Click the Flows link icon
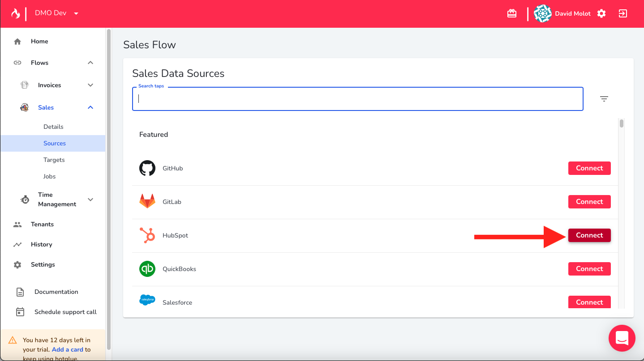 point(17,63)
